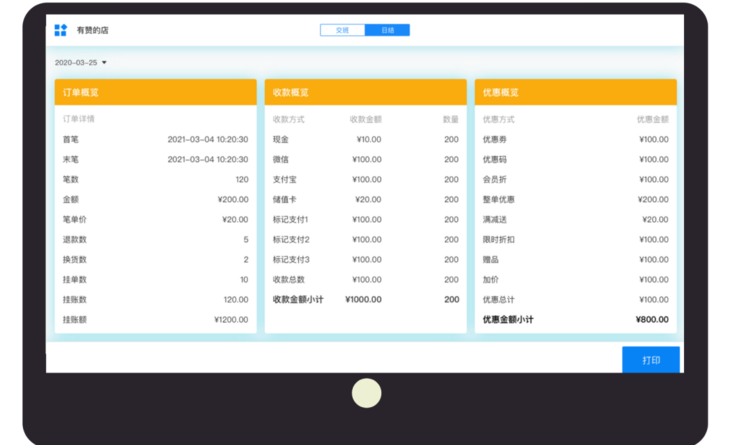Image resolution: width=730 pixels, height=445 pixels.
Task: Select the 储值卡 payment row label
Action: (x=284, y=199)
